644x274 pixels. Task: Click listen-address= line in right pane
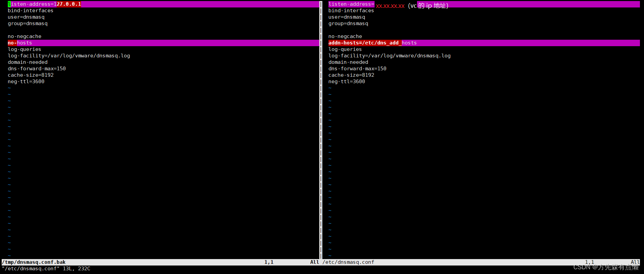484,4
